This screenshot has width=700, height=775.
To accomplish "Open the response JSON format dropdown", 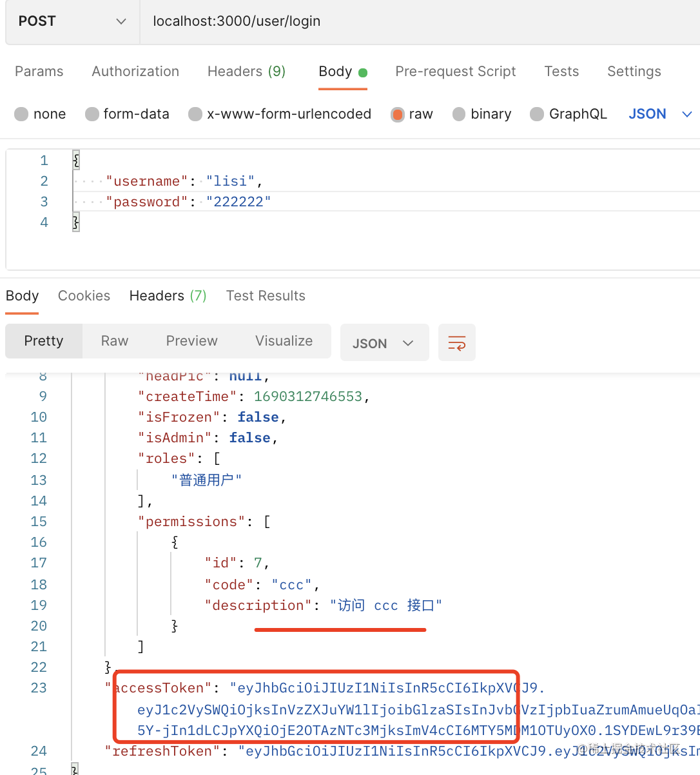I will pos(384,343).
